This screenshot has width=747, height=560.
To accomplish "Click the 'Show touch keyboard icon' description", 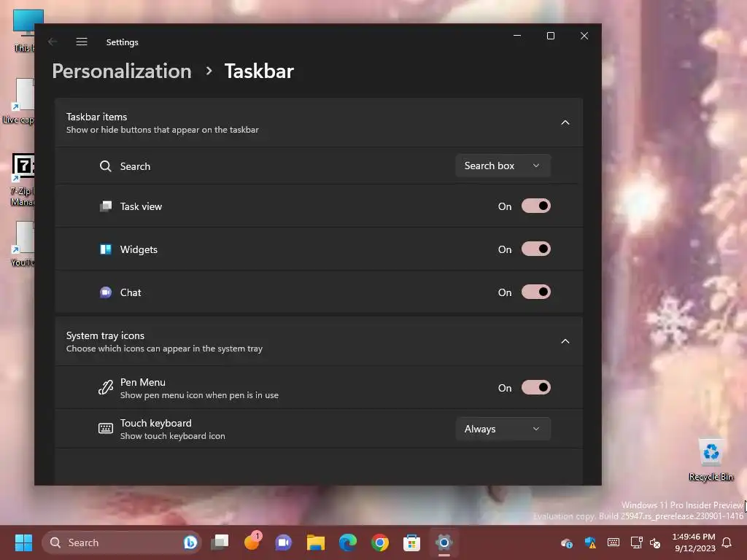I will (x=172, y=436).
